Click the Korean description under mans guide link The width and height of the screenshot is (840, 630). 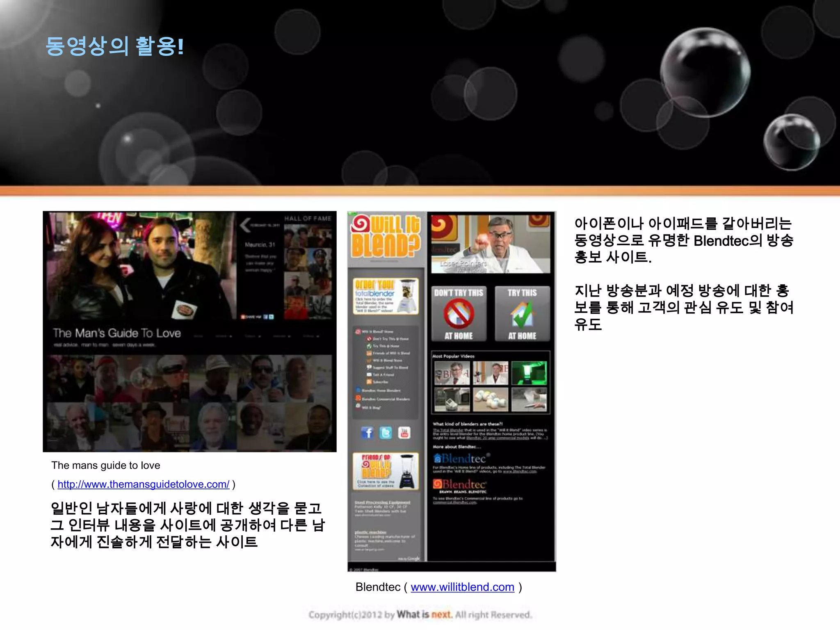[x=187, y=525]
